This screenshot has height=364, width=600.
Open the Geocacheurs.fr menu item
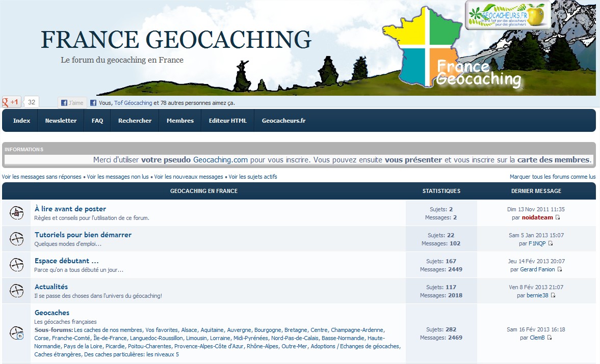(283, 121)
